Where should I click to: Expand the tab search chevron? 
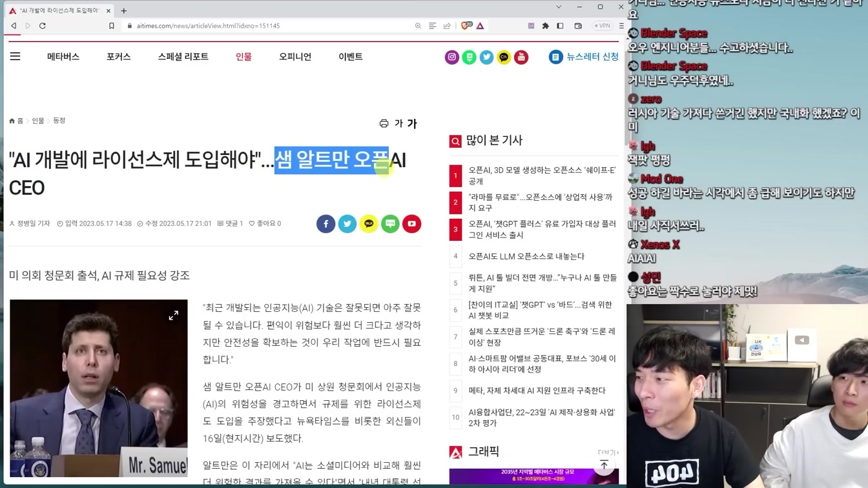559,6
